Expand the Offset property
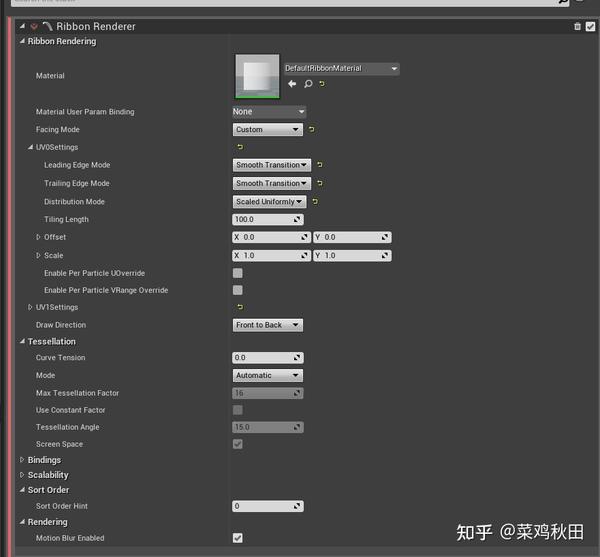 tap(38, 237)
